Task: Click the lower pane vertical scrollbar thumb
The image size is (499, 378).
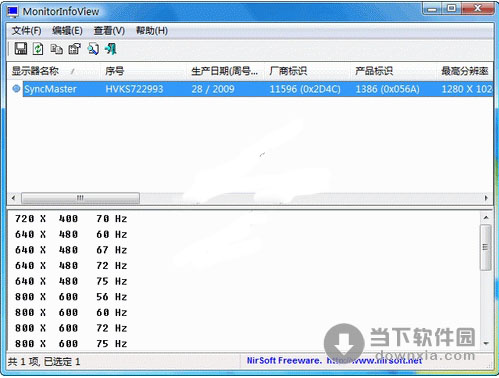Action: 486,247
